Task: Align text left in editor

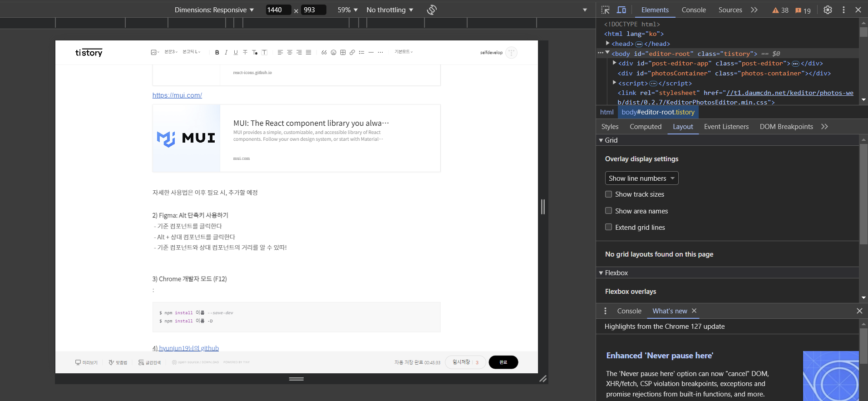Action: tap(280, 52)
